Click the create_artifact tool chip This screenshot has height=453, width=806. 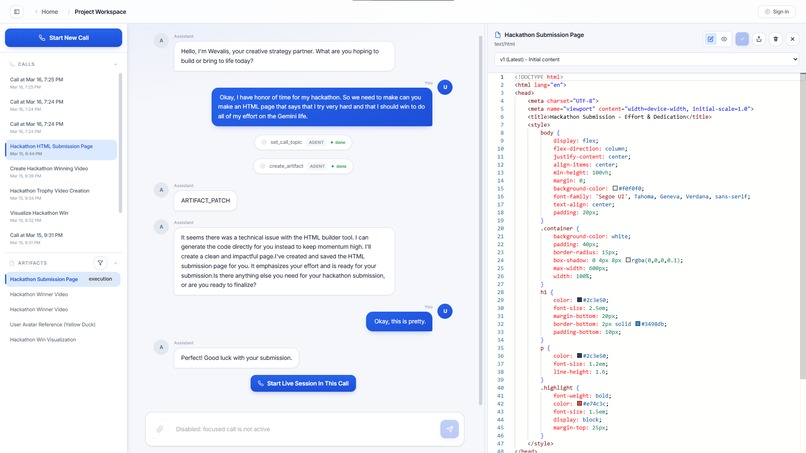(x=303, y=166)
